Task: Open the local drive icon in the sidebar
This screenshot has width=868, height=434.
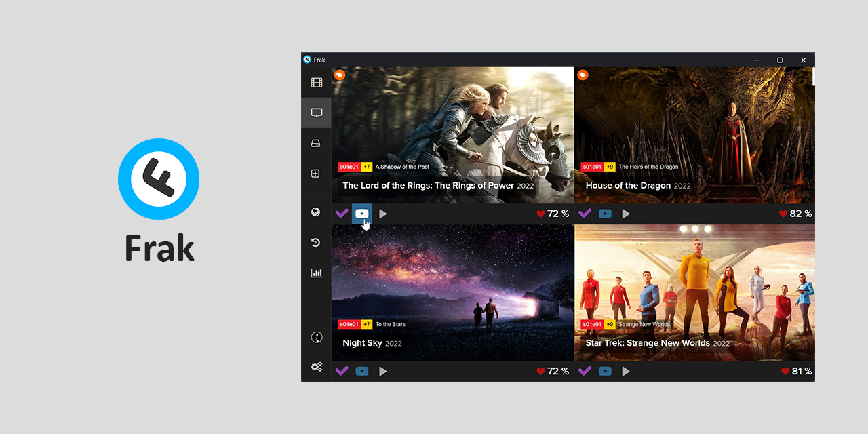Action: (x=316, y=143)
